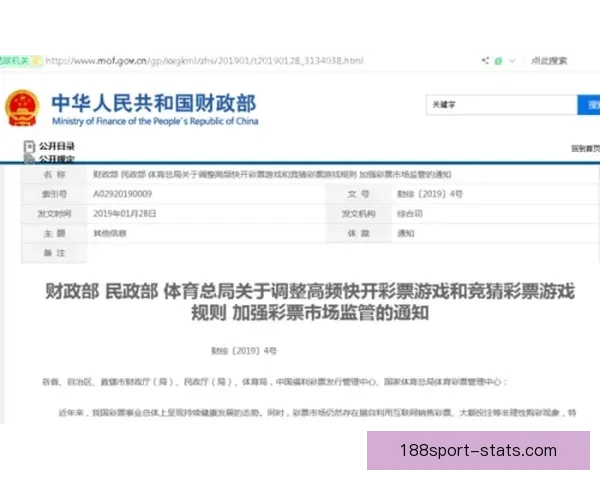Click the national emblem logo

pos(22,108)
